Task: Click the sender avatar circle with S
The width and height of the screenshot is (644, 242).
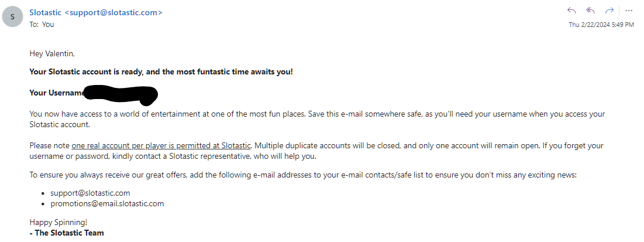Action: (x=13, y=17)
